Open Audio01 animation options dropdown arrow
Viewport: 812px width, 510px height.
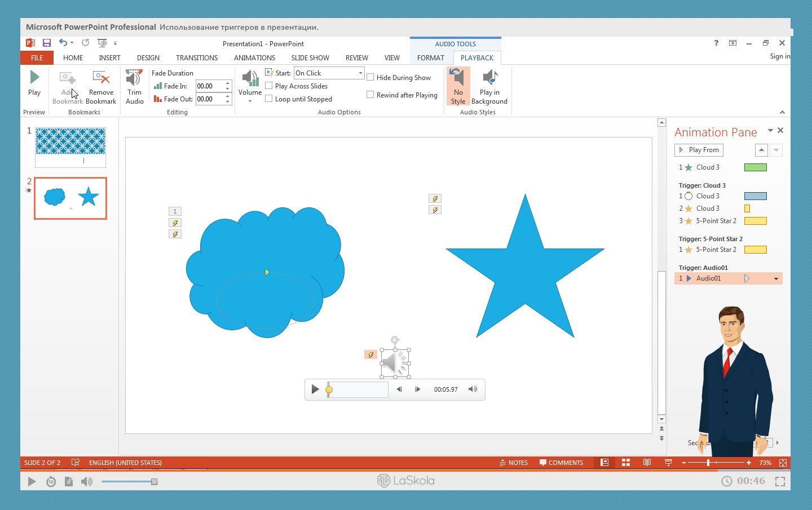[x=776, y=279]
